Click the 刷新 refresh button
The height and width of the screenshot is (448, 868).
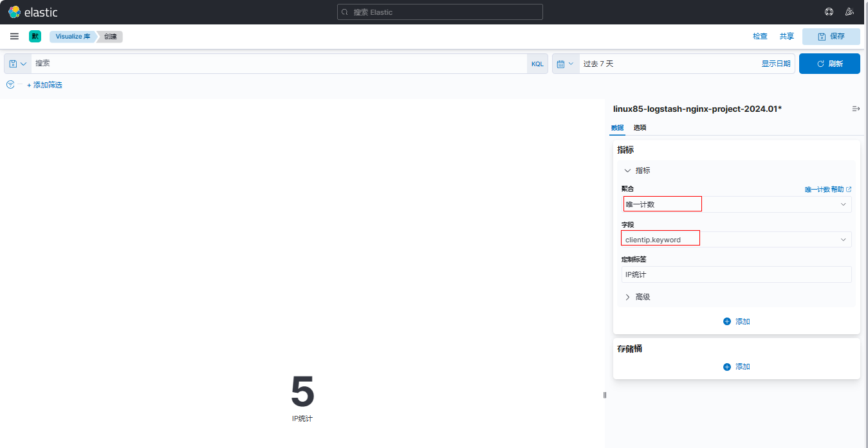pyautogui.click(x=829, y=64)
